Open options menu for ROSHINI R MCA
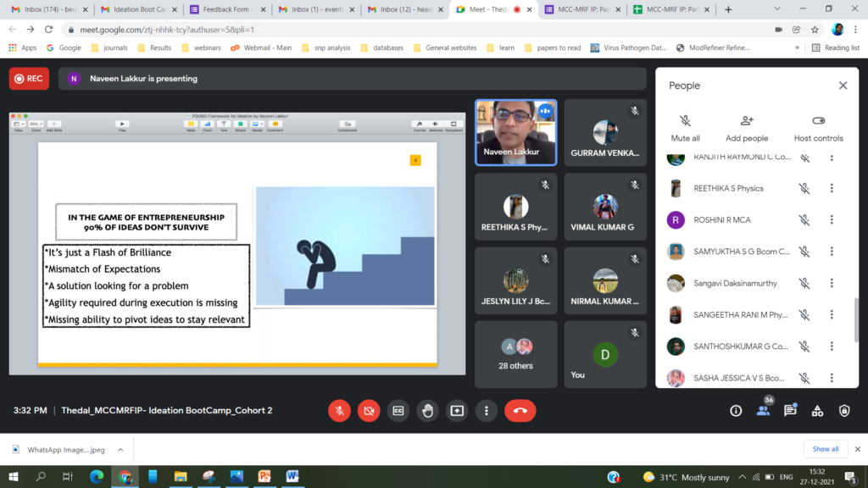 coord(832,219)
